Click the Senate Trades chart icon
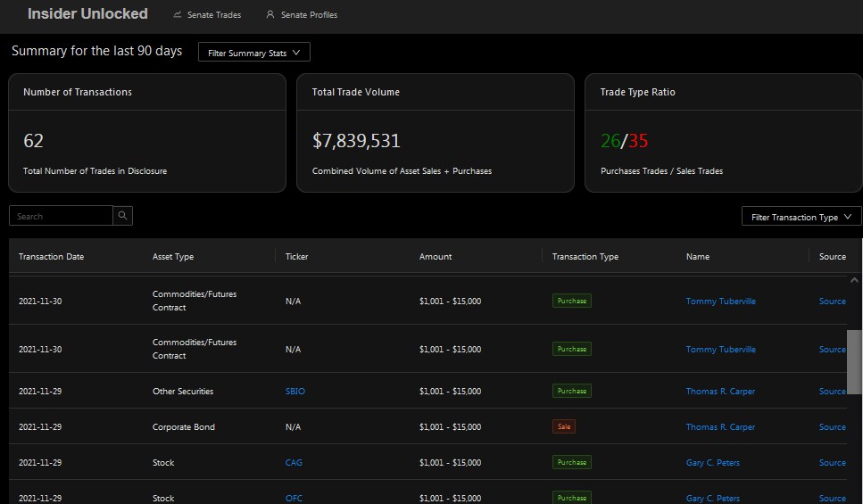Image resolution: width=863 pixels, height=504 pixels. [x=178, y=15]
